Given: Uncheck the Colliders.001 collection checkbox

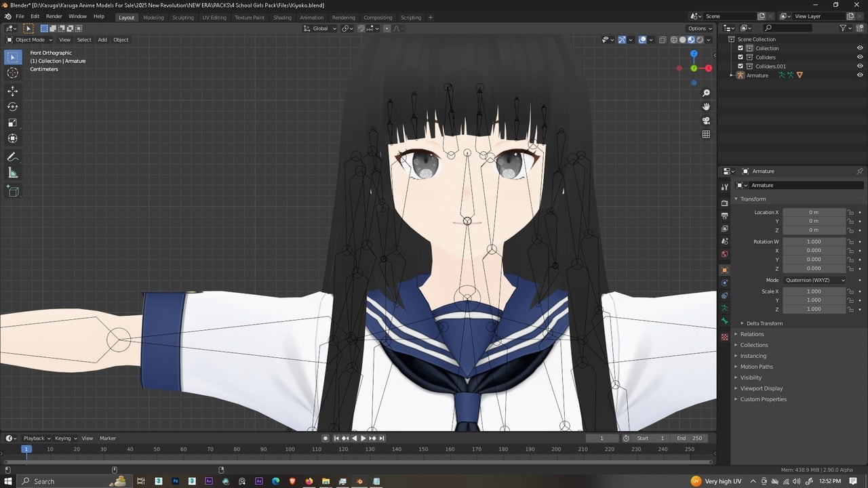Looking at the screenshot, I should click(x=741, y=66).
